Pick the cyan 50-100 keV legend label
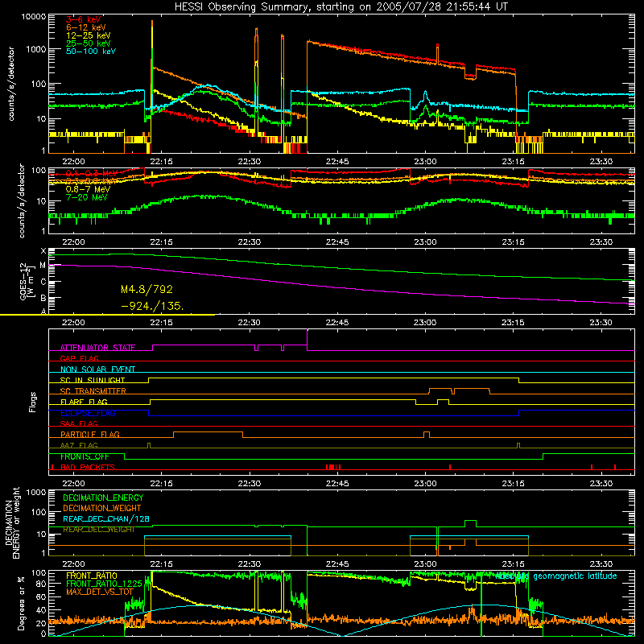This screenshot has height=644, width=644. [91, 52]
